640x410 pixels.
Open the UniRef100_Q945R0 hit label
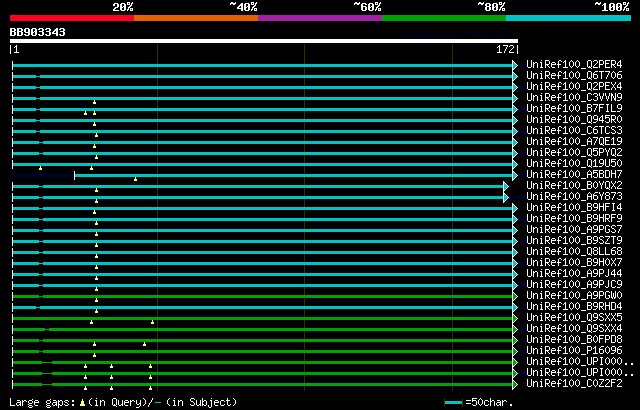(574, 120)
